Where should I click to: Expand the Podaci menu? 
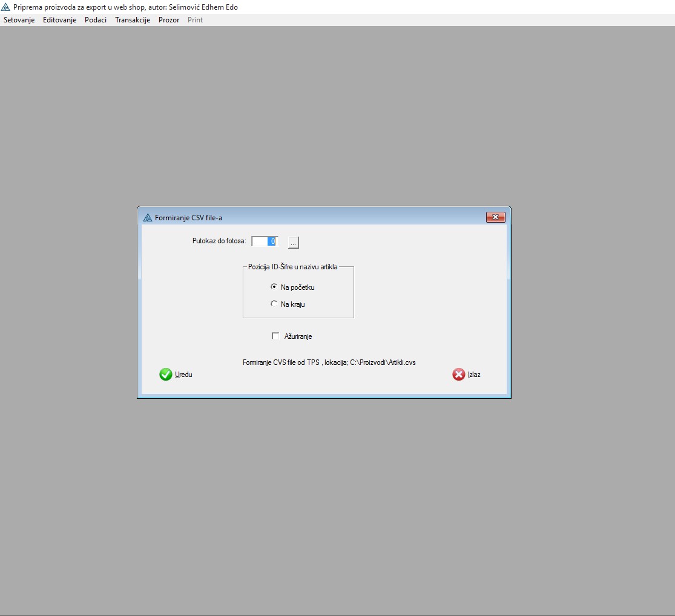96,20
